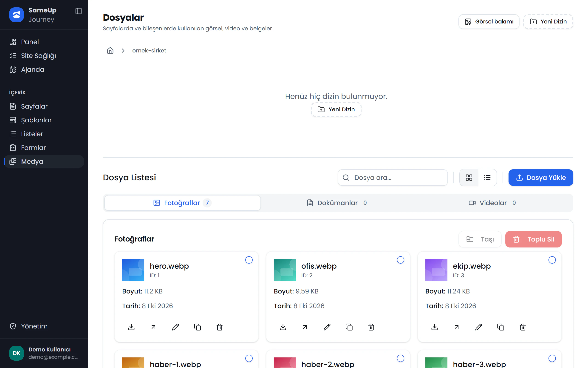
Task: Edit ofis.webp with pencil icon
Action: click(327, 327)
